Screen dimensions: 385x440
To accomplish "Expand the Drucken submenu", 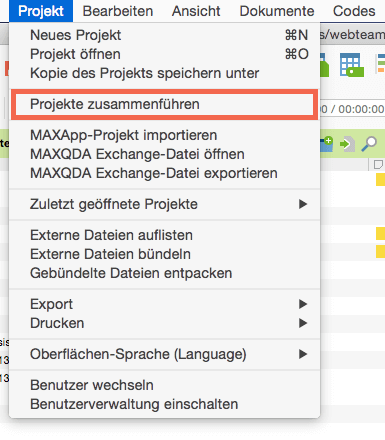I will [165, 323].
